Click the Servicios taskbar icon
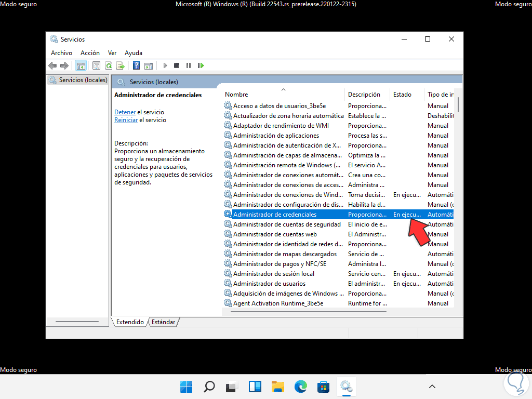 [346, 387]
